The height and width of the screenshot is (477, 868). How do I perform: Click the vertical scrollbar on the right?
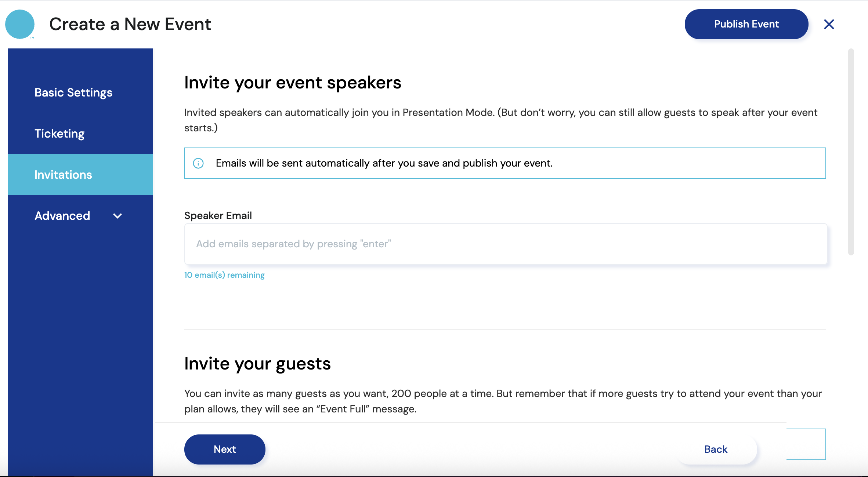click(851, 152)
